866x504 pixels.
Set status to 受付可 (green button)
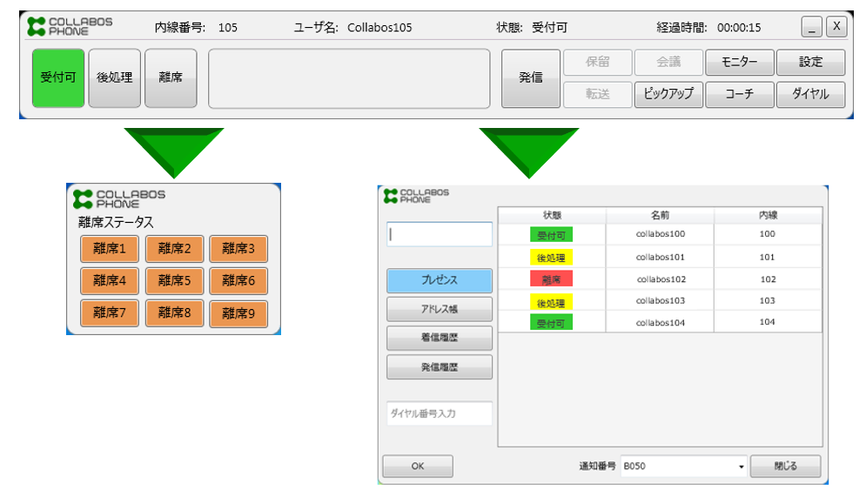pyautogui.click(x=58, y=77)
